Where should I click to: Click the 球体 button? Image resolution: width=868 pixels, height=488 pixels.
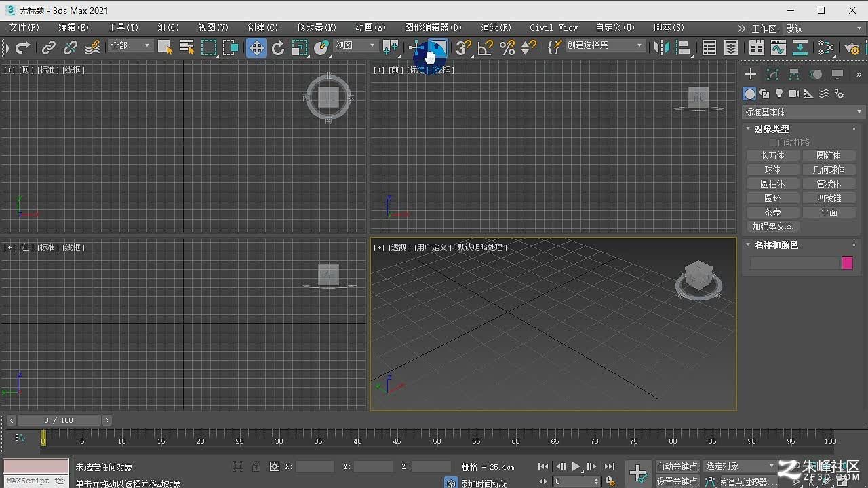[x=772, y=169]
